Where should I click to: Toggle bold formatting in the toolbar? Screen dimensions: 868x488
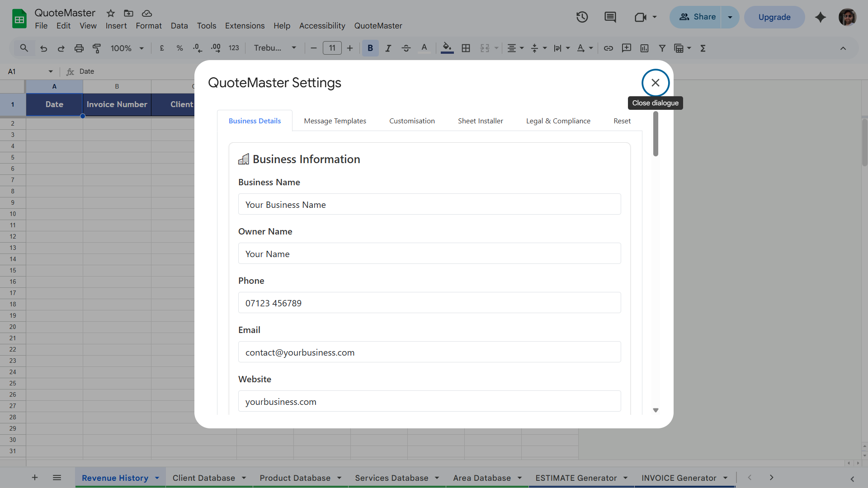[370, 48]
